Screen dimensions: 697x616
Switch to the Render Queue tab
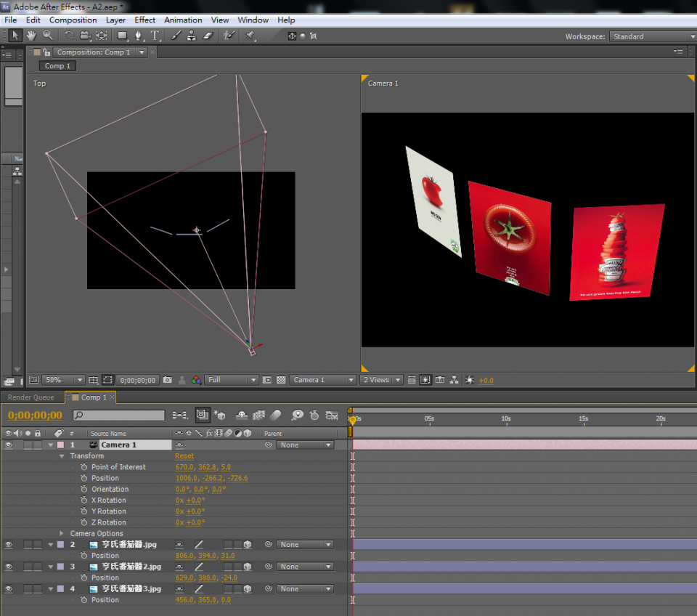(31, 397)
